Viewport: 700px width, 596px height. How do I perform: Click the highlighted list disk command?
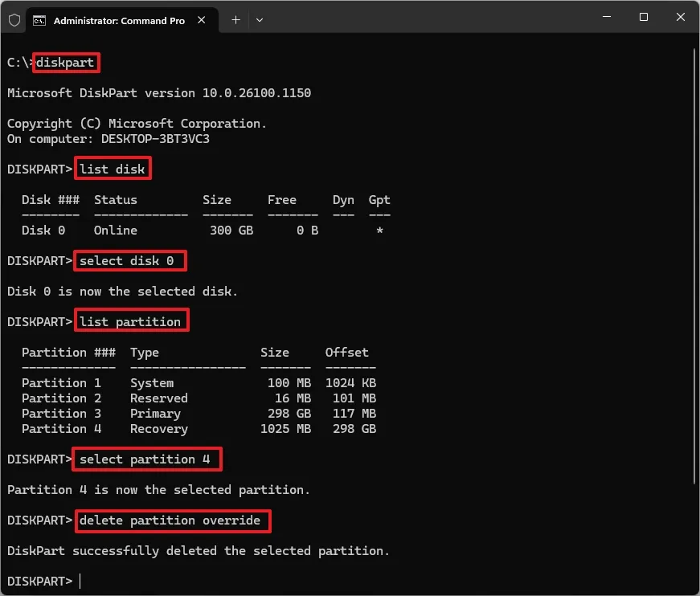(x=113, y=169)
